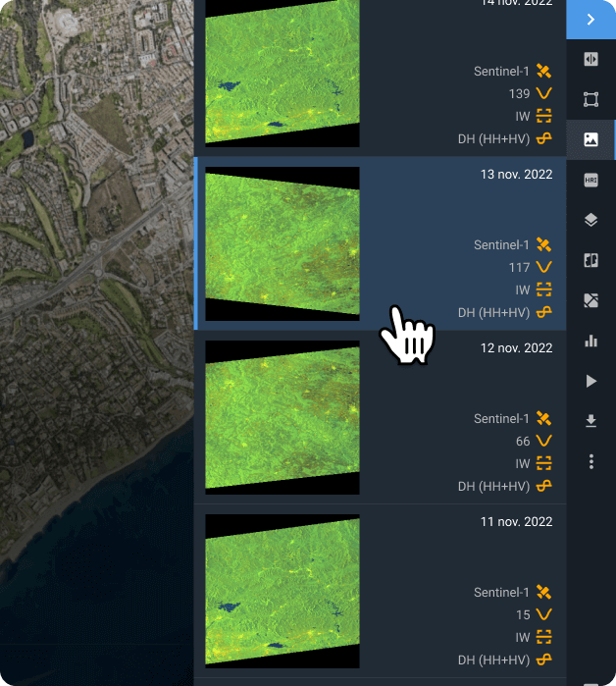
Task: Open the HR imagery panel
Action: point(590,180)
